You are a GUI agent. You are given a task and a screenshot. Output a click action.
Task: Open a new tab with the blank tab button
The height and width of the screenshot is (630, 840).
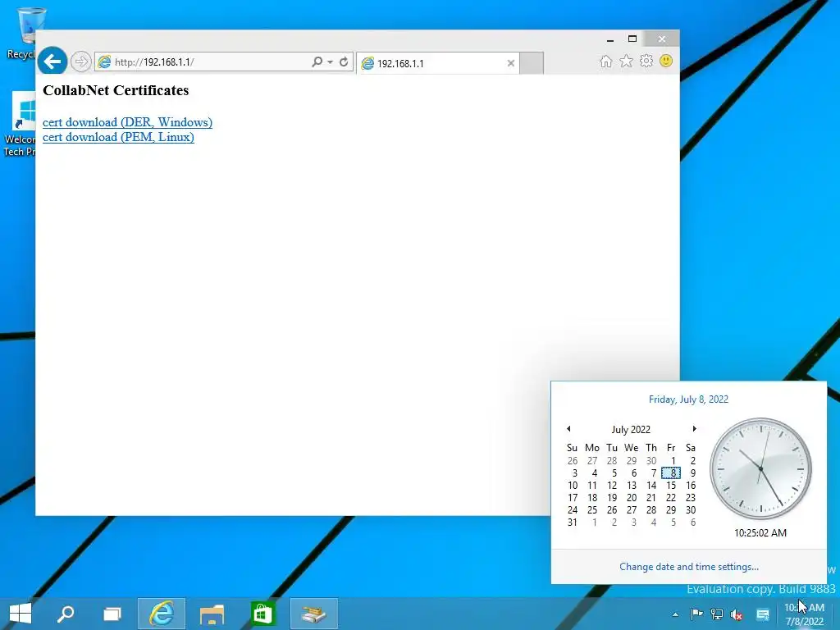[x=532, y=63]
